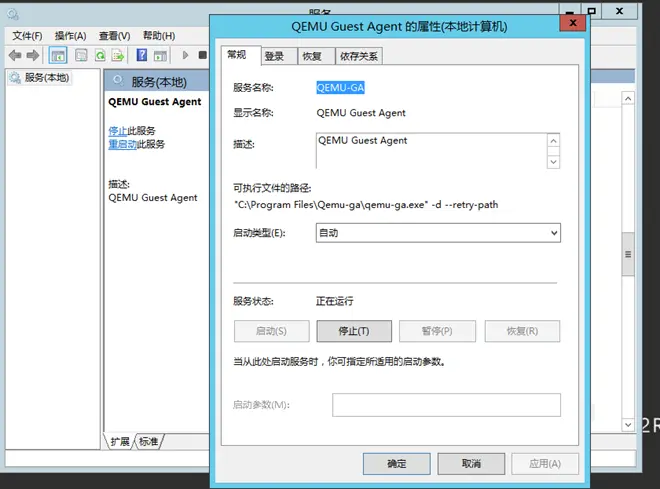Open the blue Help question mark icon

point(142,55)
